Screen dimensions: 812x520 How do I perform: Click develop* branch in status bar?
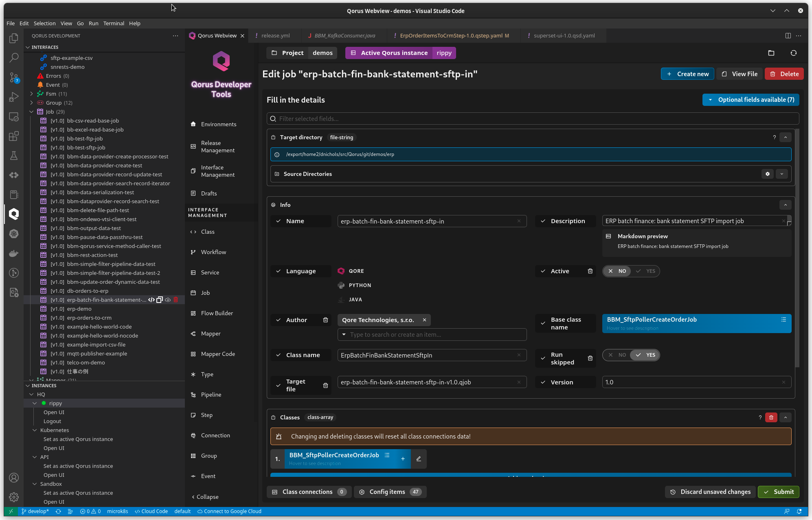point(35,511)
